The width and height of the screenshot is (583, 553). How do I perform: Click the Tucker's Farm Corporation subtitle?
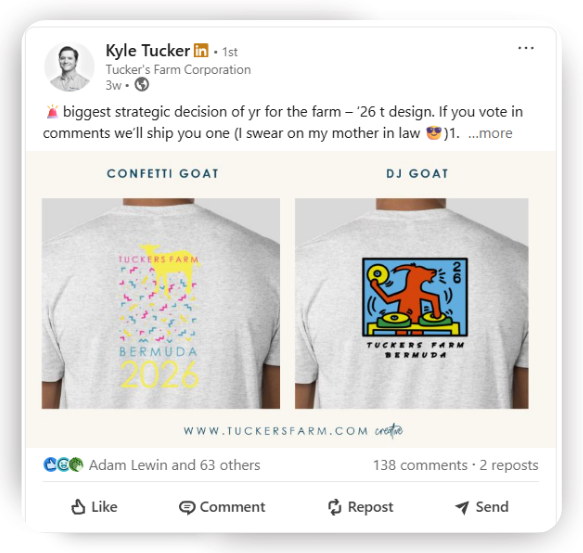coord(178,70)
